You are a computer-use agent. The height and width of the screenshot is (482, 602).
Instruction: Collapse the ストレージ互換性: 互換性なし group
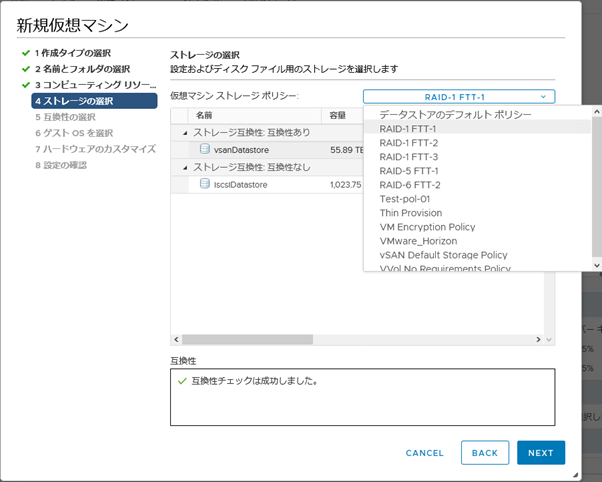click(184, 167)
